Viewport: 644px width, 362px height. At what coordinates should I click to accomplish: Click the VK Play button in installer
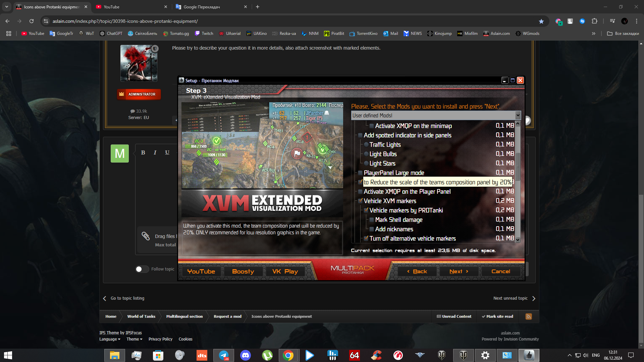(285, 271)
